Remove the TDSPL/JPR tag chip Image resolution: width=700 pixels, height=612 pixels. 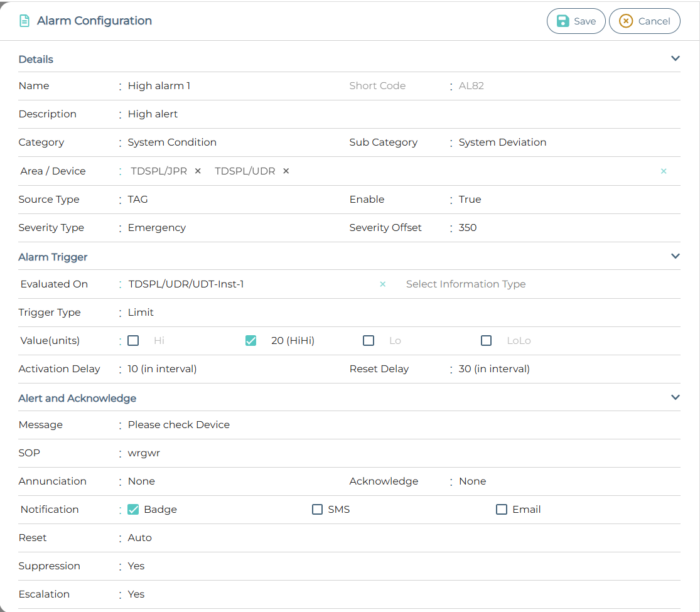198,171
